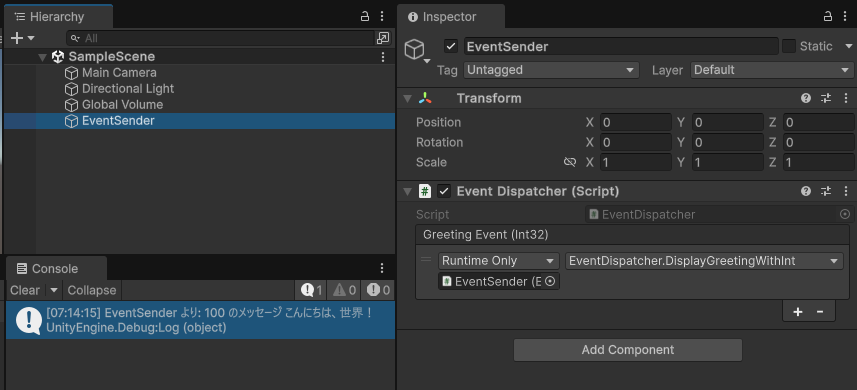The height and width of the screenshot is (390, 857).
Task: Open Event Dispatcher presets
Action: coord(826,191)
